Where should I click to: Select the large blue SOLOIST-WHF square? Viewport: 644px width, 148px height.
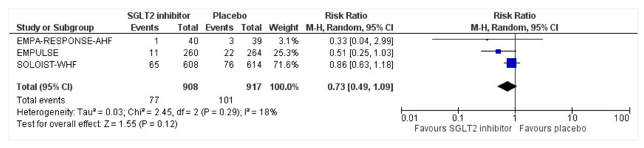click(x=511, y=63)
